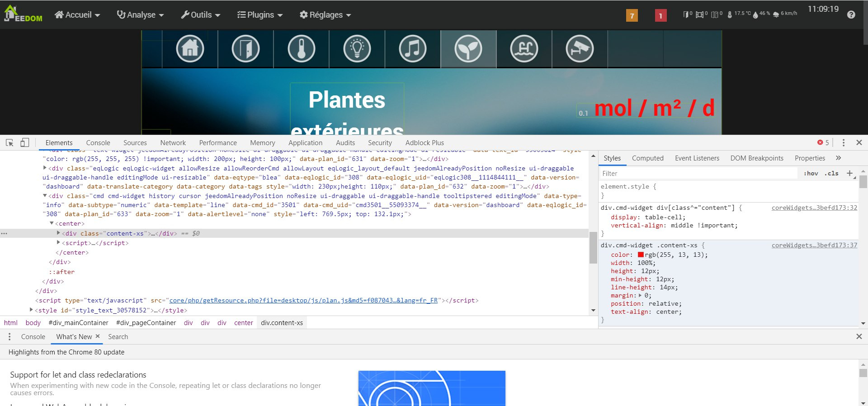Expand the eqLogic-widget div node
Screen dimensions: 868x406
[x=45, y=168]
